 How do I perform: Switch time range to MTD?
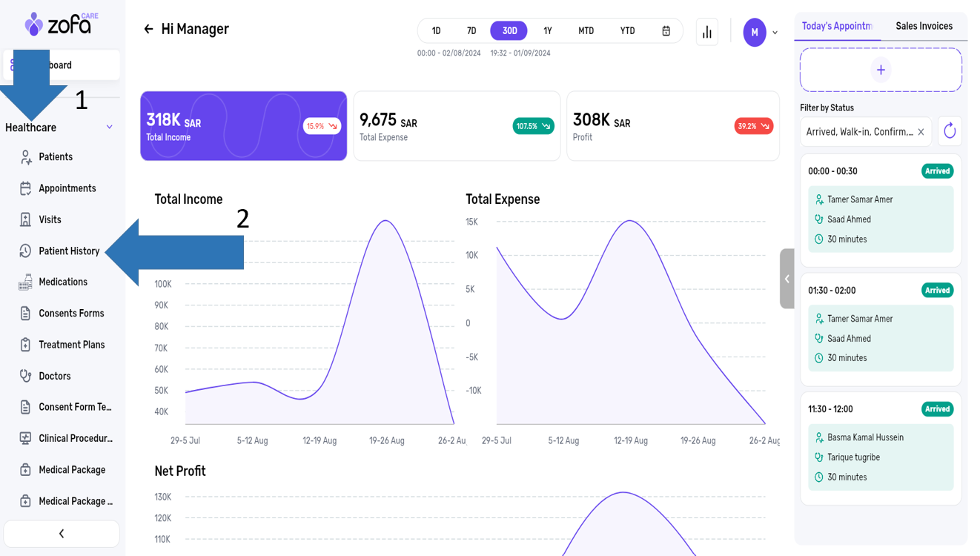tap(586, 31)
